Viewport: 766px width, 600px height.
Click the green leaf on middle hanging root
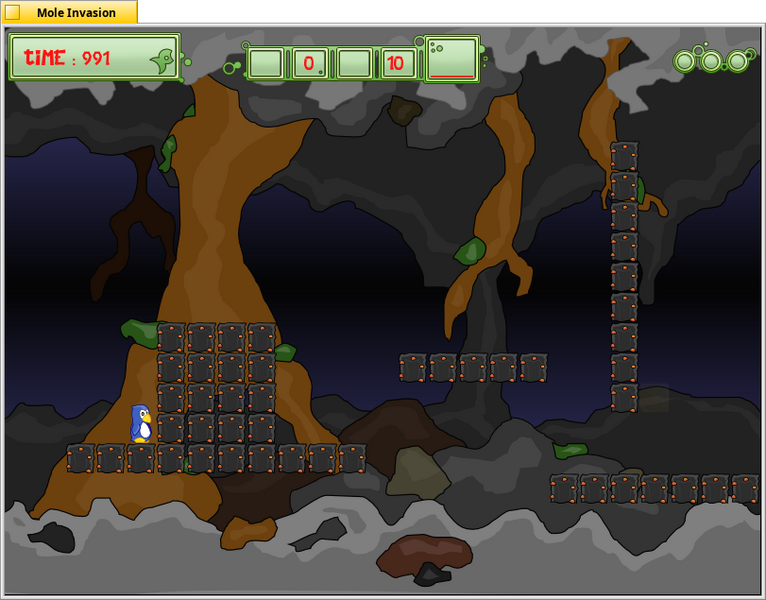[x=470, y=251]
